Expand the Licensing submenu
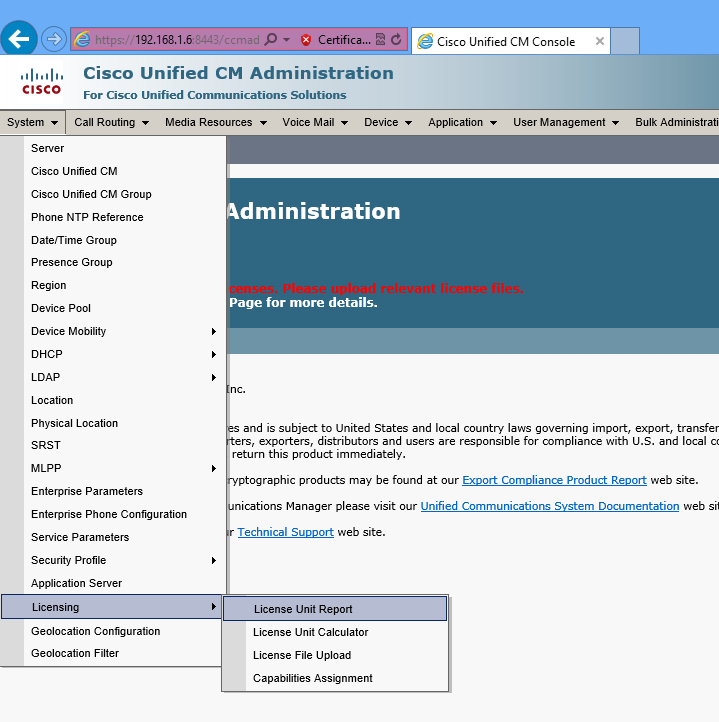The width and height of the screenshot is (719, 722). 111,607
